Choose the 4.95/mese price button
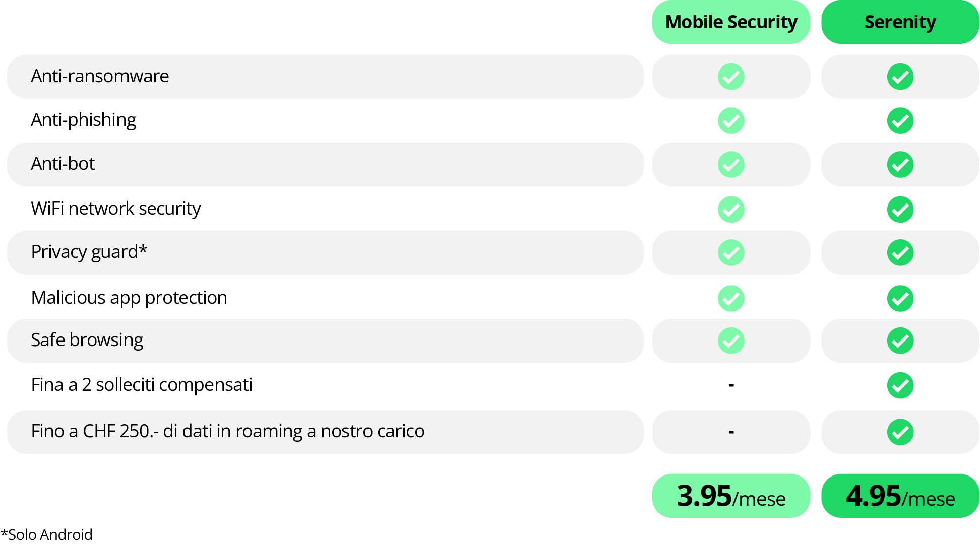The width and height of the screenshot is (980, 544). click(x=900, y=496)
